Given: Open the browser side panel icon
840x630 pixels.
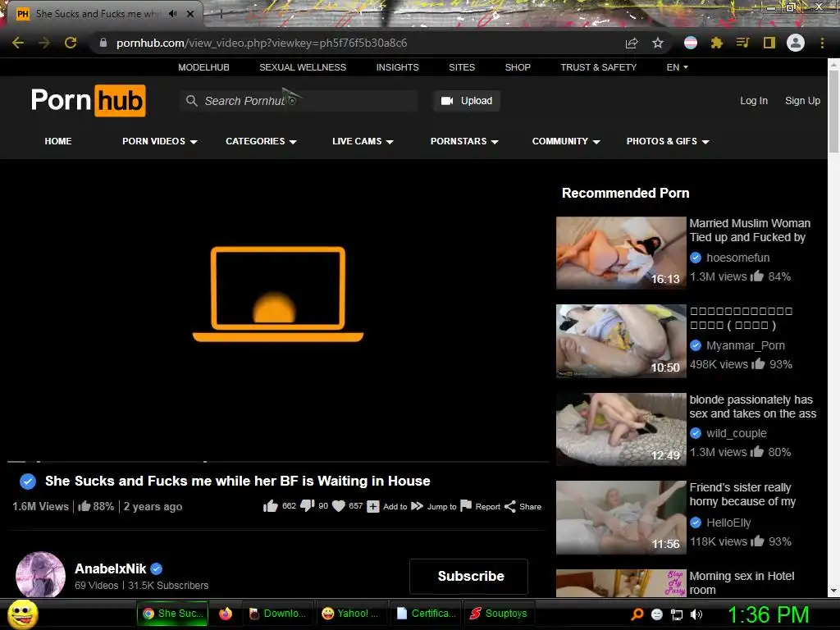Looking at the screenshot, I should coord(769,43).
